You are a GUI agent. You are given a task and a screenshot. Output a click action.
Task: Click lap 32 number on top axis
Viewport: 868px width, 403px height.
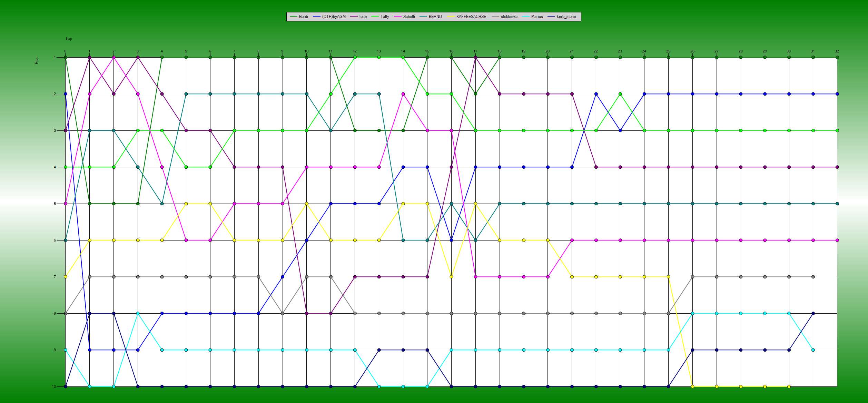(837, 51)
